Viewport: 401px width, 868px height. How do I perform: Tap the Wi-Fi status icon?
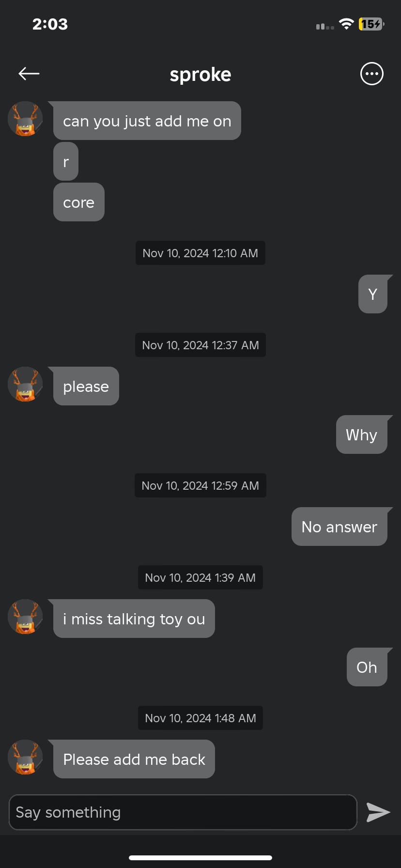click(346, 24)
